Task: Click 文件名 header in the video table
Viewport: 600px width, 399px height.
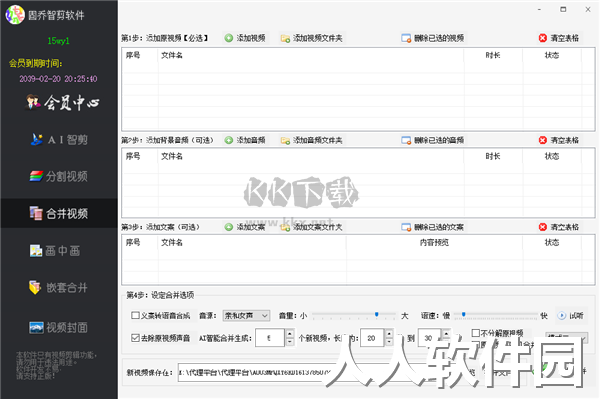Action: pos(172,55)
